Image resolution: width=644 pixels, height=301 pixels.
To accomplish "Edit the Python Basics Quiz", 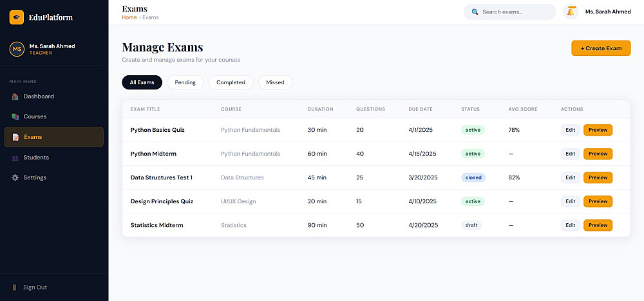I will click(571, 130).
